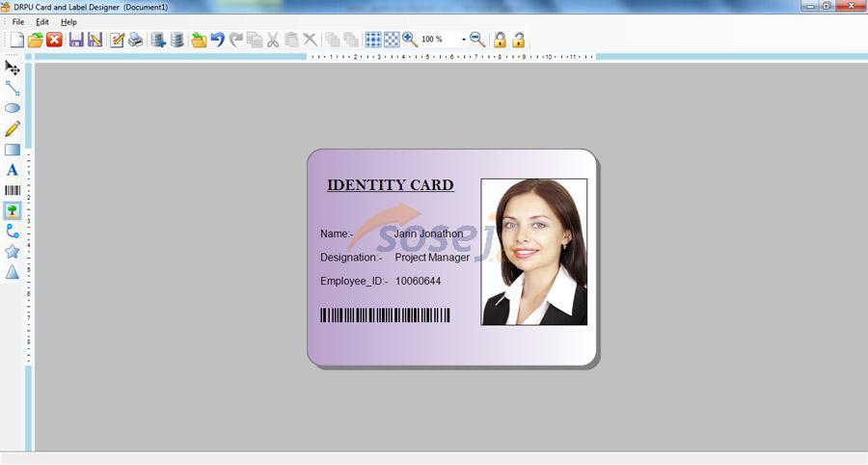Screen dimensions: 868x465
Task: Copy the selected object
Action: click(x=255, y=40)
